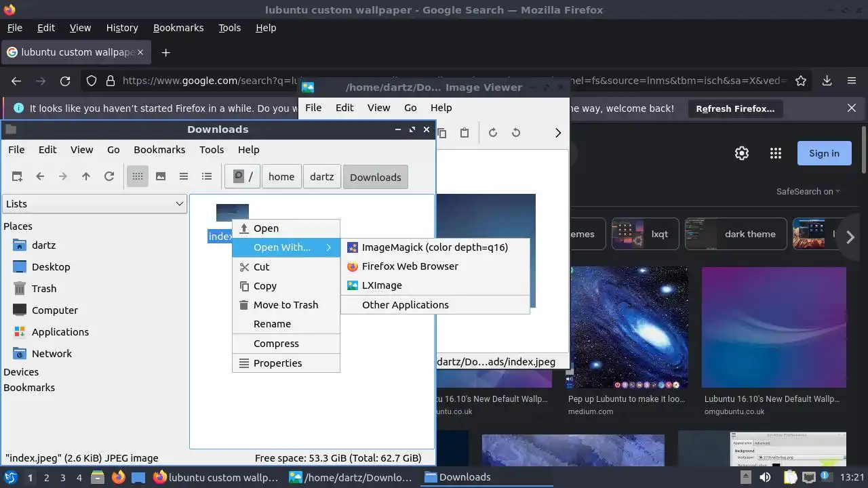Screen dimensions: 868x488
Task: Choose Rename in the context menu
Action: tap(285, 324)
